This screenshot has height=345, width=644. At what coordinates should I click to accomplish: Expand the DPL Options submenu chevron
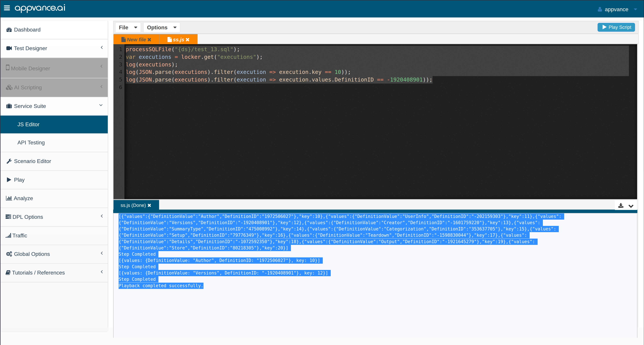click(x=102, y=216)
